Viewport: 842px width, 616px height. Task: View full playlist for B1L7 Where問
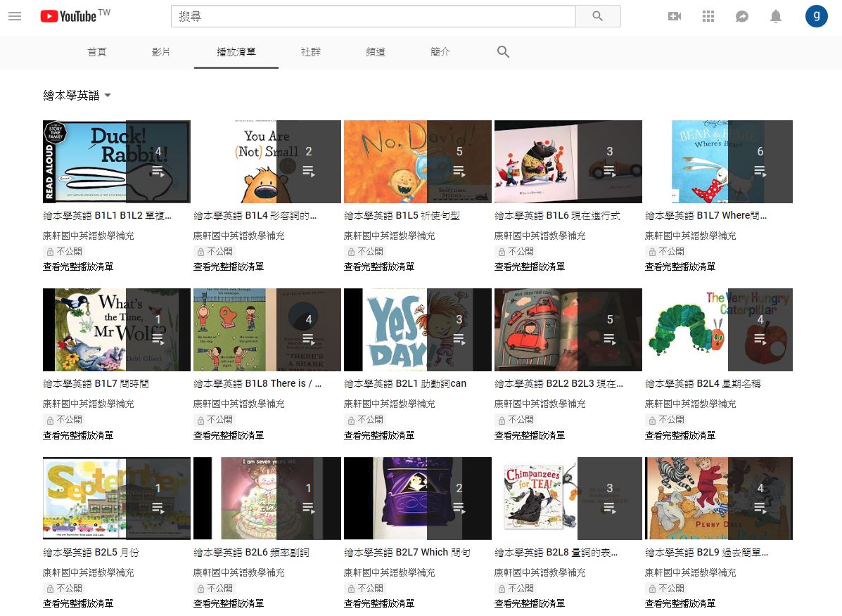click(x=680, y=267)
